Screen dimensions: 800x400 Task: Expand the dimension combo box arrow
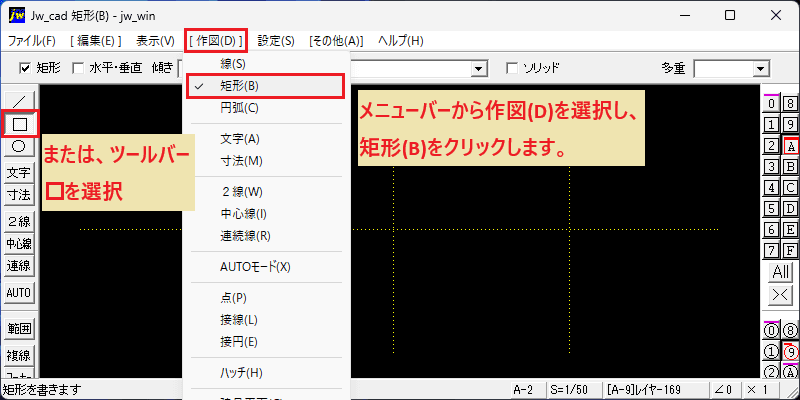pyautogui.click(x=479, y=68)
